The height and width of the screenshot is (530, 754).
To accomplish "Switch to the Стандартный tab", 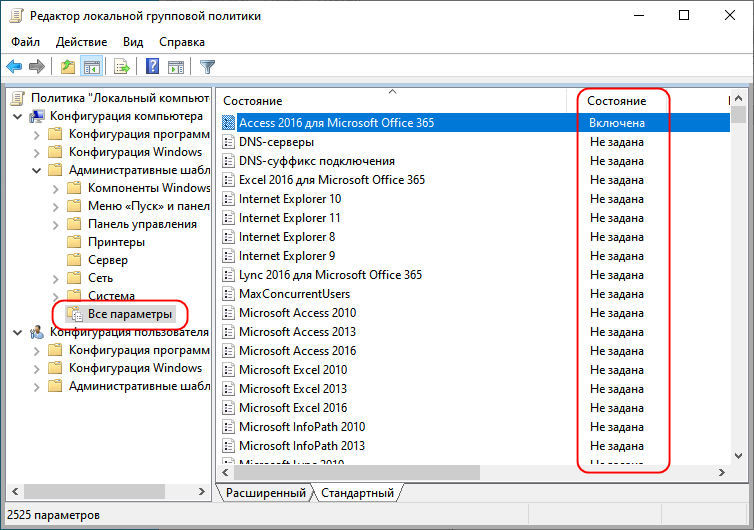I will pos(357,493).
